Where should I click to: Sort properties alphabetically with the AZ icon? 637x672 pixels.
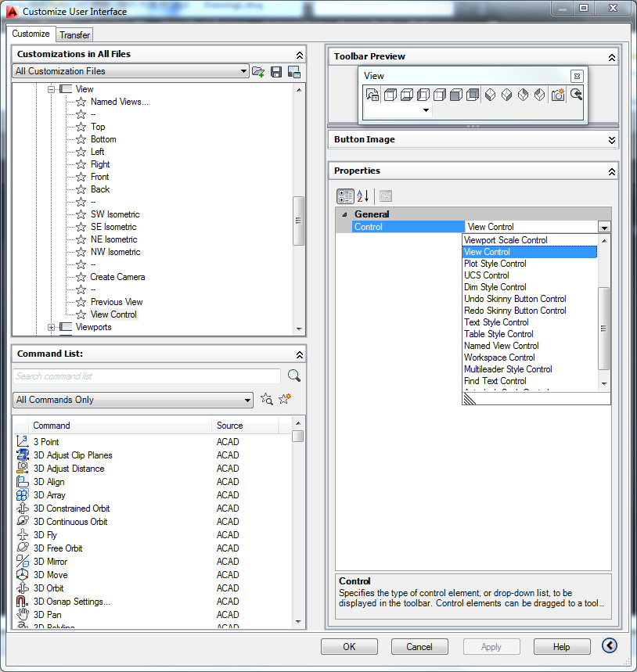362,196
